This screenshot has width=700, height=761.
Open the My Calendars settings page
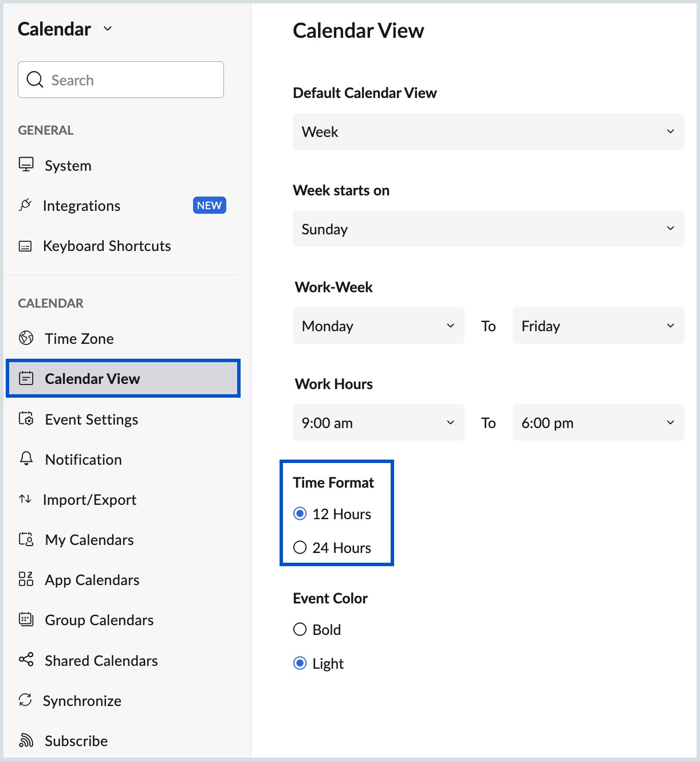(89, 540)
